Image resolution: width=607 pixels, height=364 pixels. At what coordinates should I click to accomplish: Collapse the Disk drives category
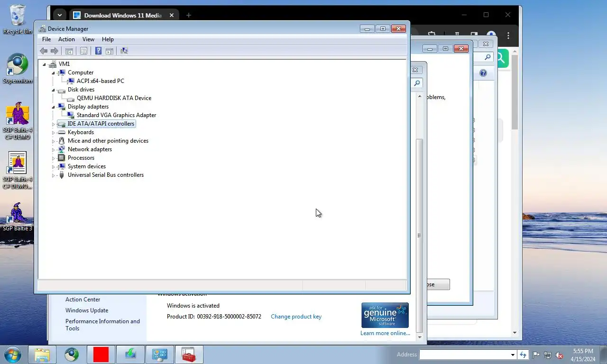[53, 90]
